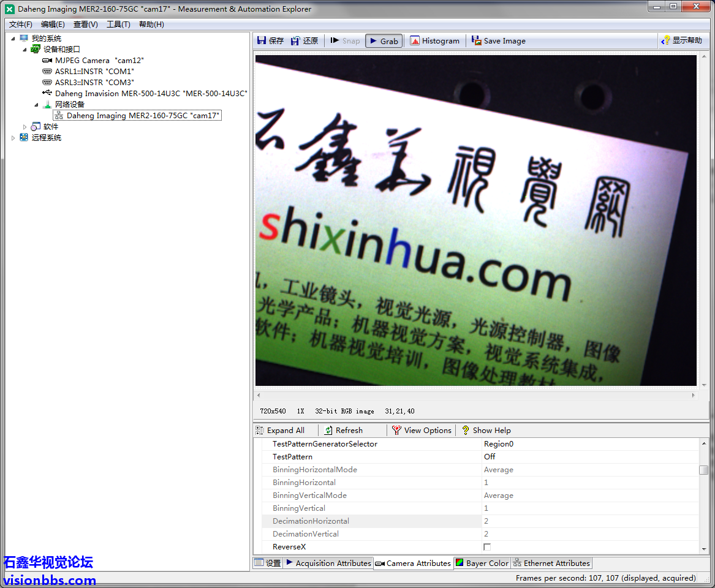Toggle the ReverseX checkbox

click(x=487, y=547)
